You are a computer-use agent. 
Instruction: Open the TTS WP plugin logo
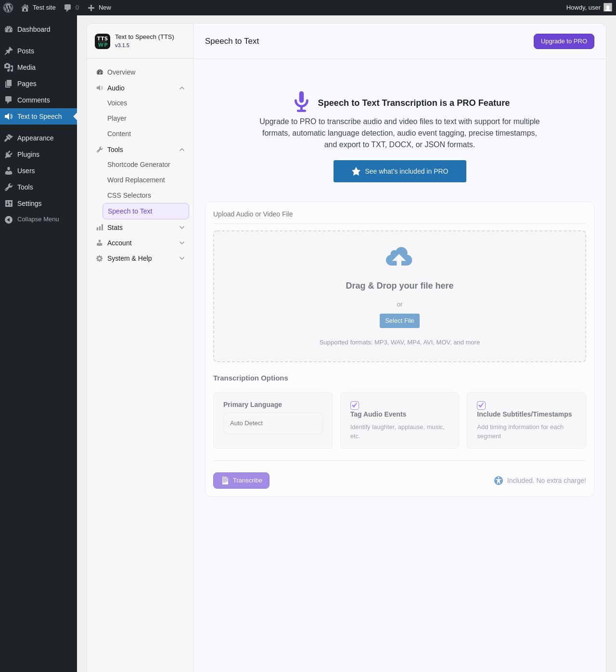103,41
